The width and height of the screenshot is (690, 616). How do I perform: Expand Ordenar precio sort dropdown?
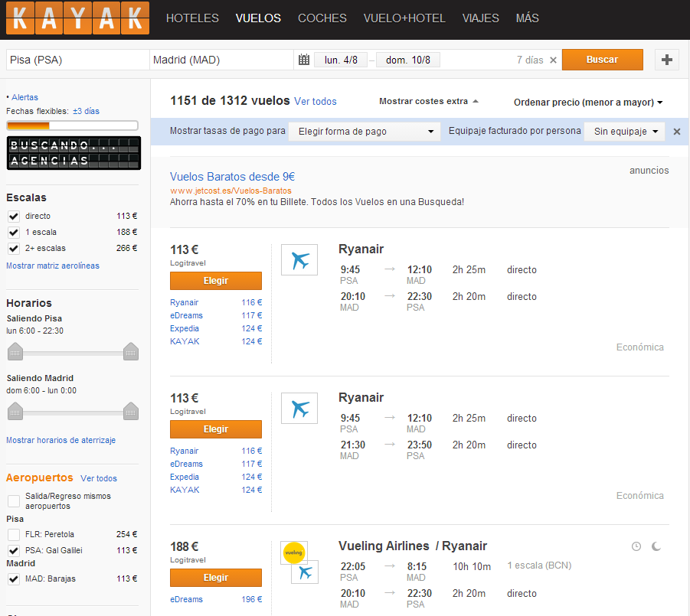coord(587,102)
